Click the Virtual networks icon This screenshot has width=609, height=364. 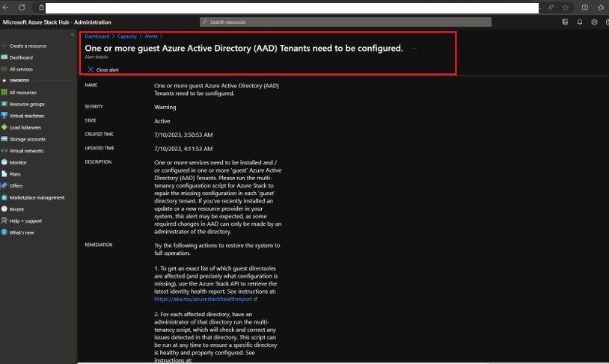click(4, 150)
